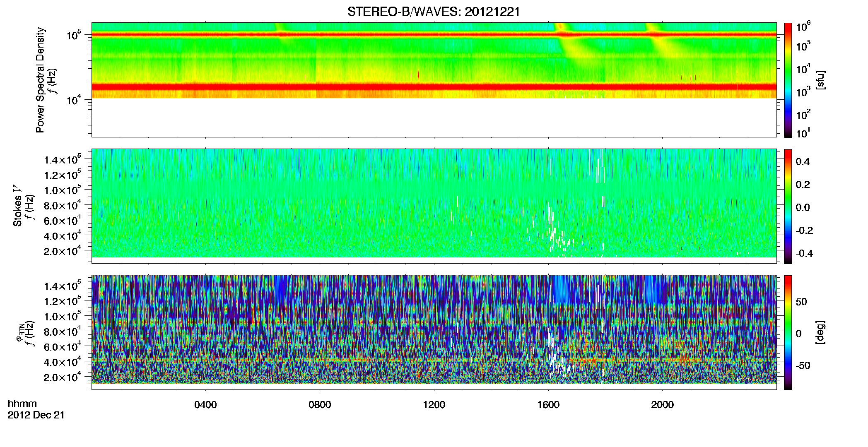Screen dimensions: 868x447
Task: Click the Stokes V spectrogram panel
Action: click(434, 206)
